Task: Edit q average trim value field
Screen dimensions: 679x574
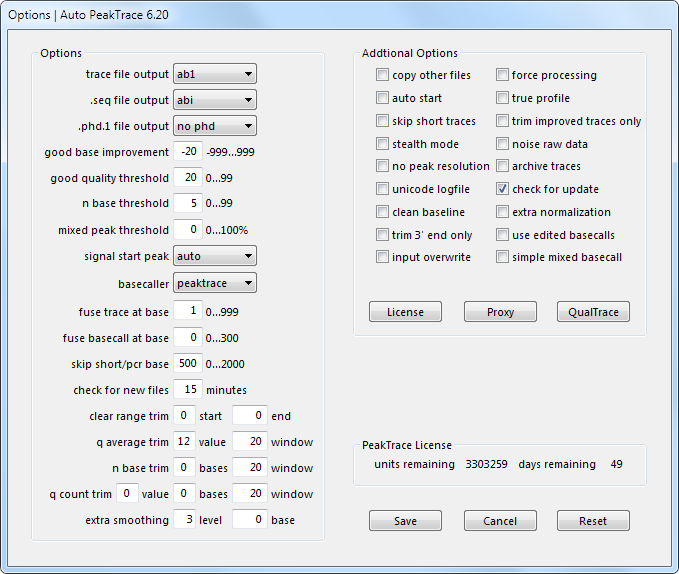Action: [x=184, y=442]
